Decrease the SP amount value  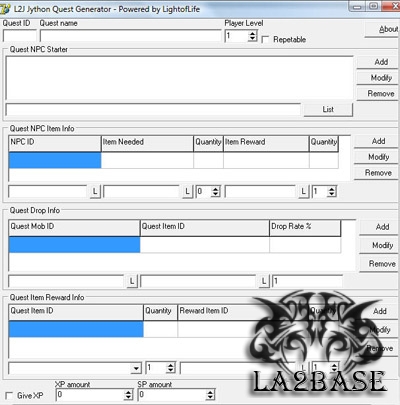point(210,398)
